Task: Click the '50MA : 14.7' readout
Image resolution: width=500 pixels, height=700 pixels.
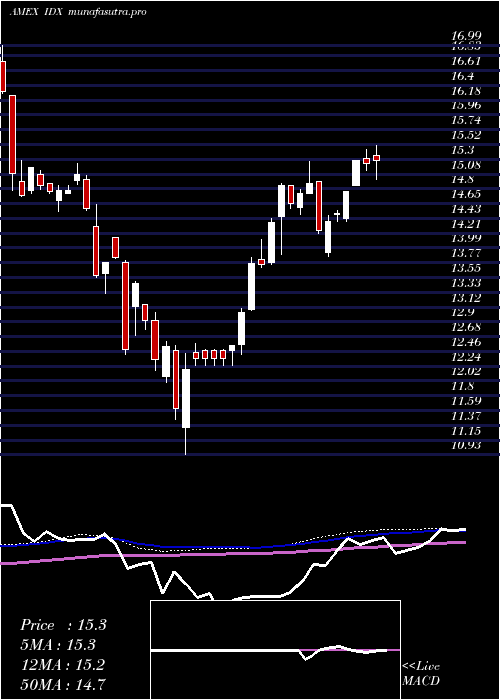Action: click(x=63, y=684)
